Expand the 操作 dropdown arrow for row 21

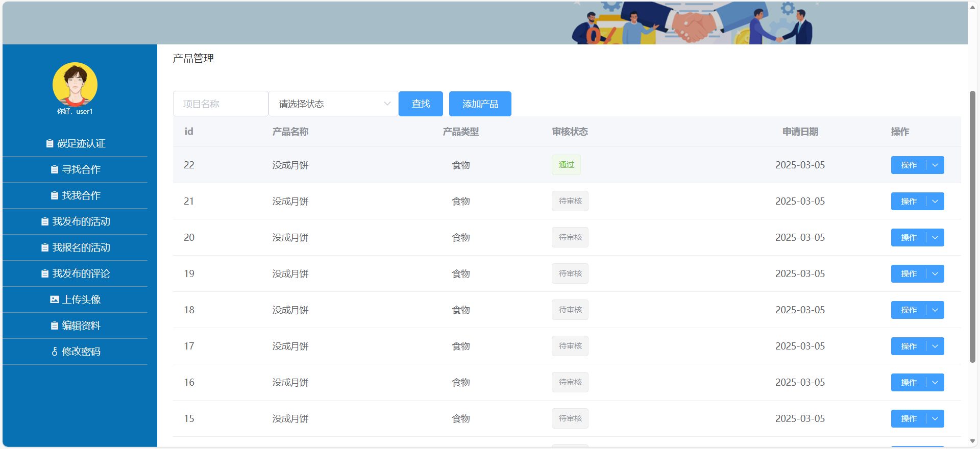(935, 202)
